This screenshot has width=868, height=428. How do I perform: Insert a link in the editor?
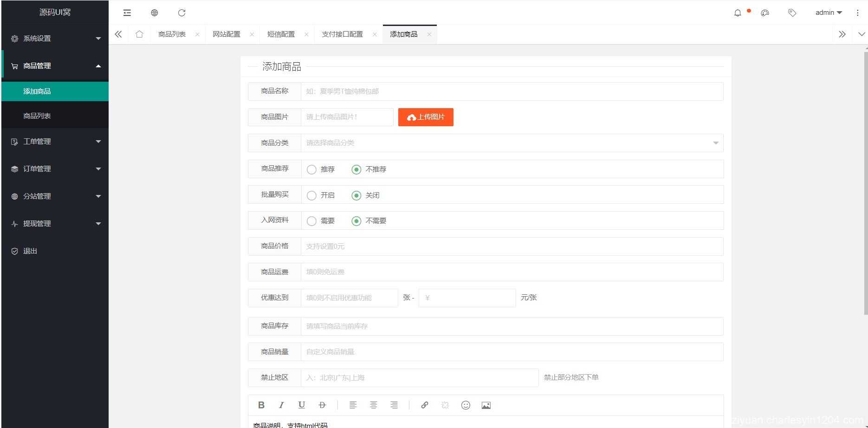pyautogui.click(x=424, y=405)
